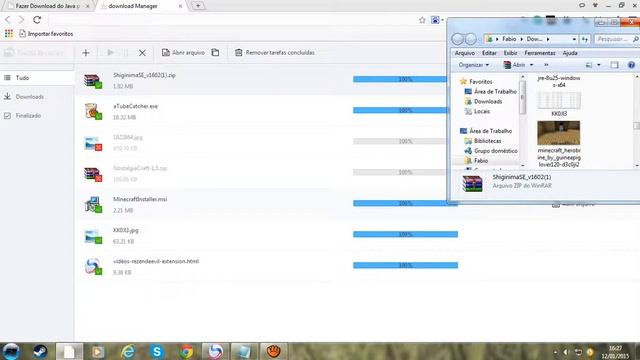Select videos-rezendeevil-extension.html file name
The image size is (640, 360).
click(156, 261)
